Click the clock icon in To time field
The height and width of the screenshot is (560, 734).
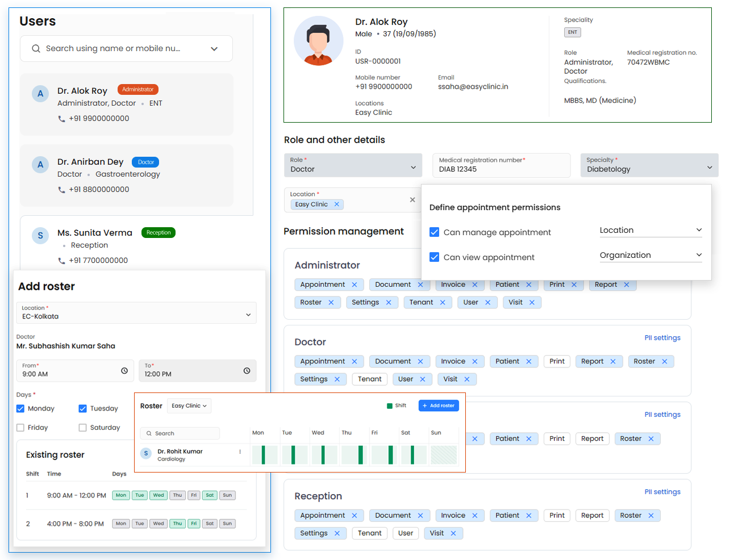[247, 371]
